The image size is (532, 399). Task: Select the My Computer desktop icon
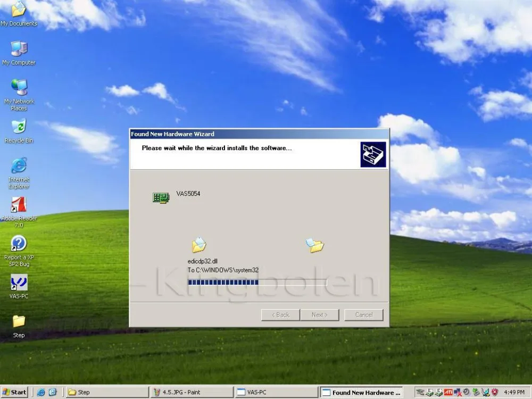19,53
